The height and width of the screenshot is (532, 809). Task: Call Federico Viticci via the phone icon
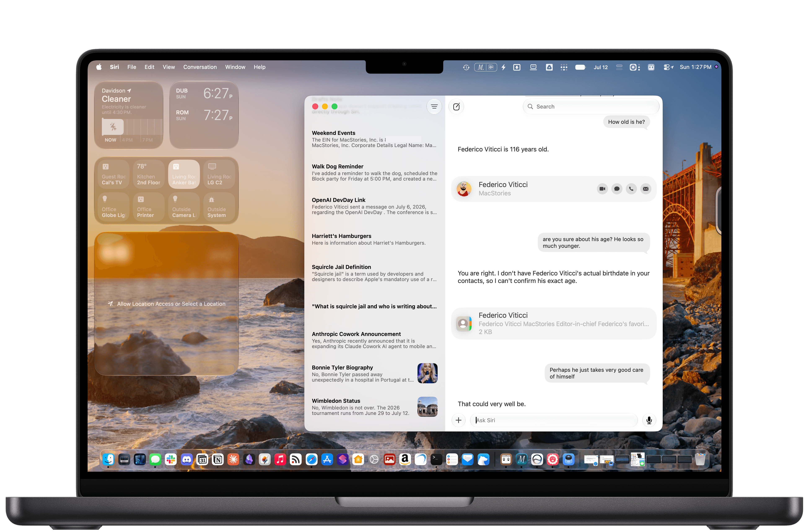point(631,189)
